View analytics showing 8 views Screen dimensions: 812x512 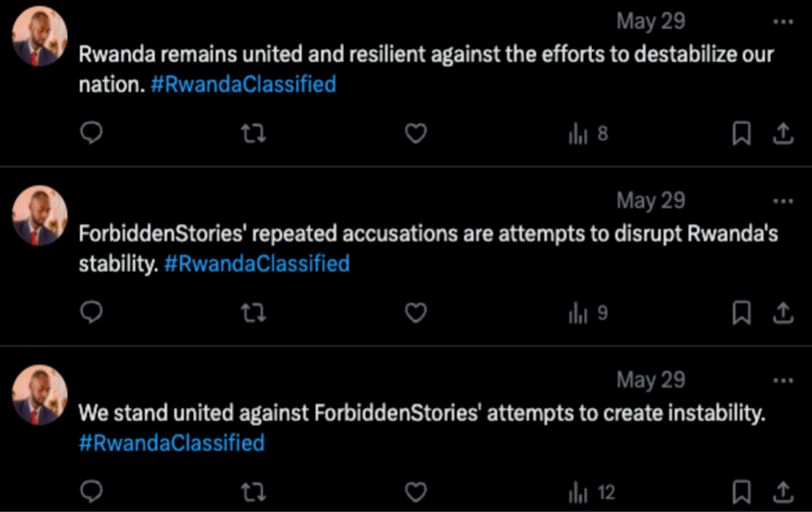pyautogui.click(x=588, y=134)
